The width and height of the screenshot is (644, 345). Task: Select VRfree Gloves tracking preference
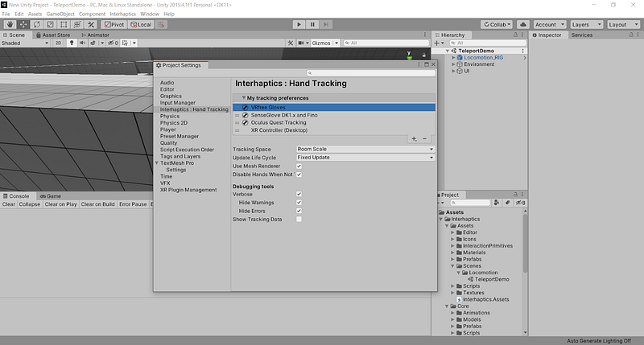tap(334, 108)
